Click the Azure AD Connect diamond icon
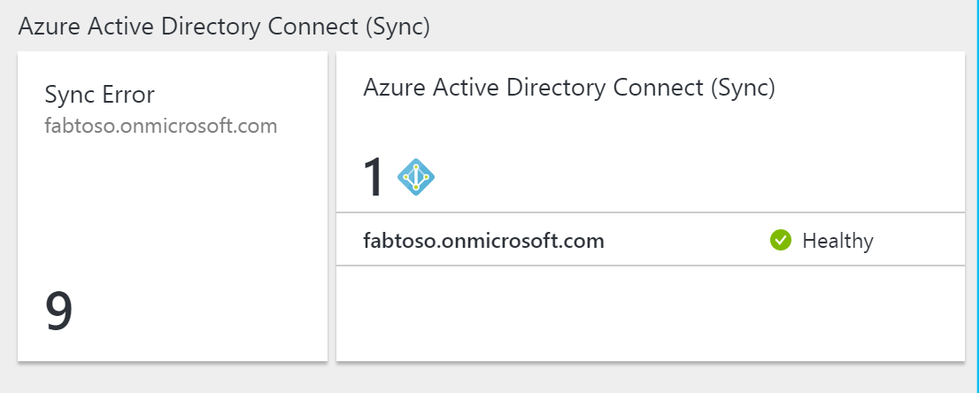 [x=415, y=178]
